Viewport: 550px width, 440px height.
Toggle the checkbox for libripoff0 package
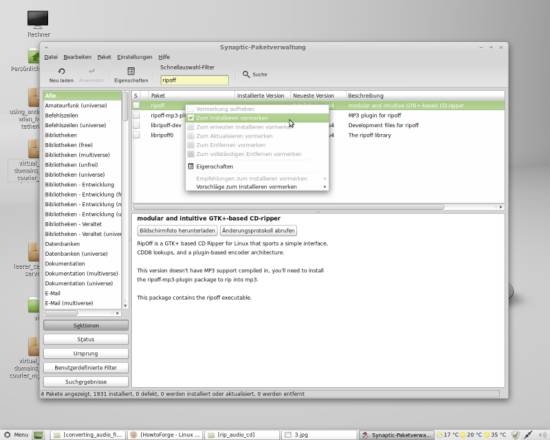point(136,135)
